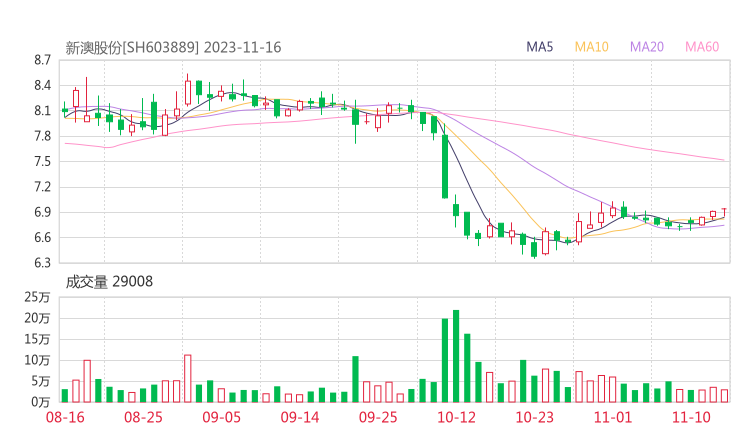Click the 09-05 date axis label
This screenshot has width=740, height=440.
pyautogui.click(x=221, y=417)
